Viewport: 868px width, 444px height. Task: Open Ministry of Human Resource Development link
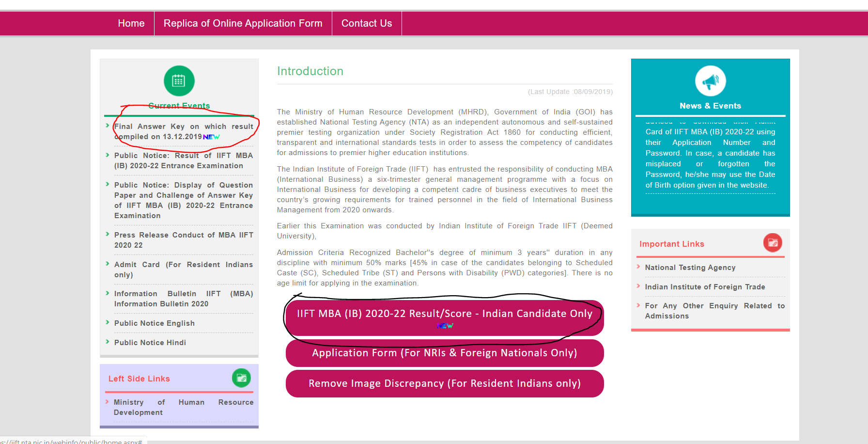(184, 407)
